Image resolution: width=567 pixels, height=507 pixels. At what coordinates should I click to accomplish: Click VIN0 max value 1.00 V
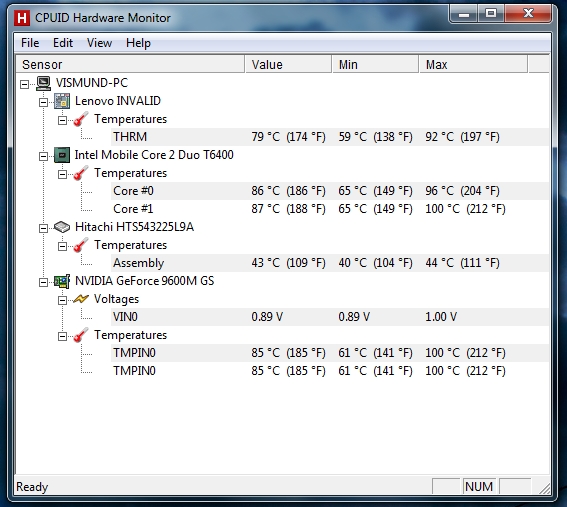tap(441, 317)
